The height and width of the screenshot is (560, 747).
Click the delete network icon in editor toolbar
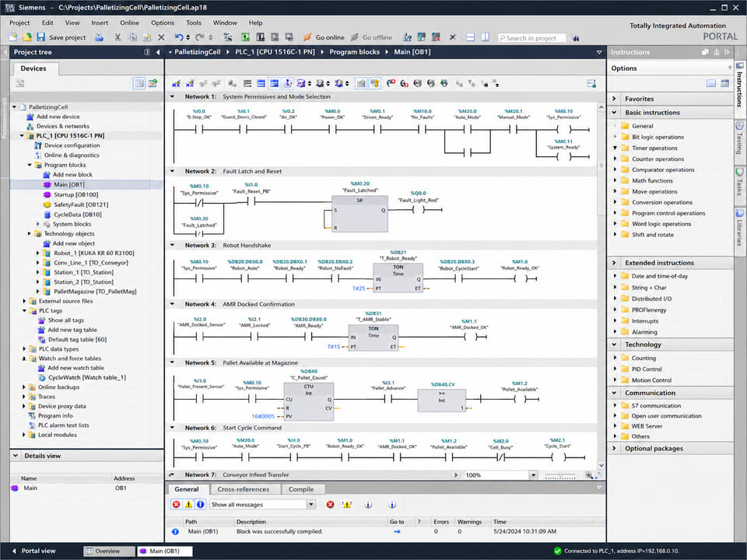tap(190, 84)
